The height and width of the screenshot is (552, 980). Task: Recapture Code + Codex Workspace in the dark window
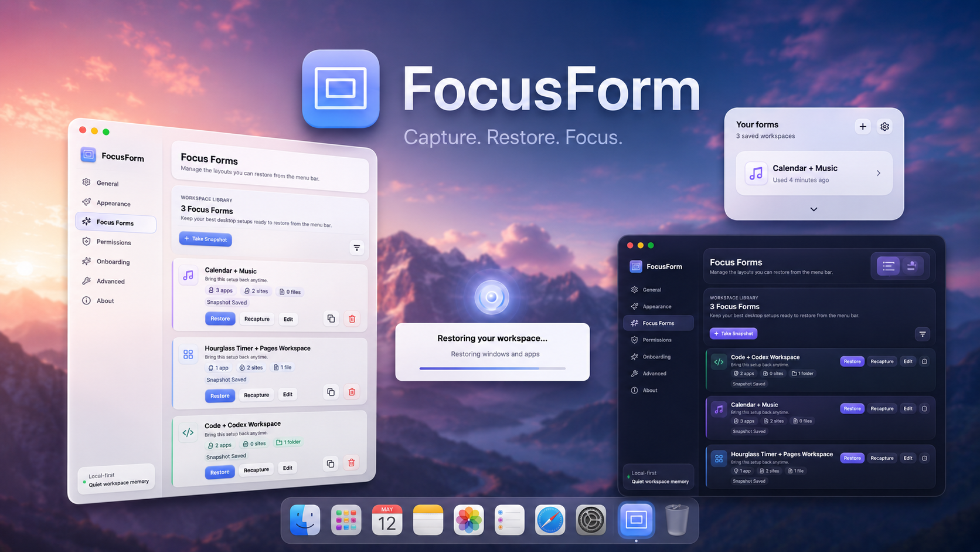(882, 361)
